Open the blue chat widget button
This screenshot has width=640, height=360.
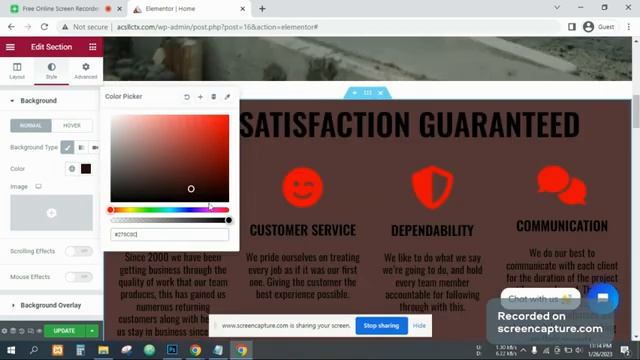(603, 299)
